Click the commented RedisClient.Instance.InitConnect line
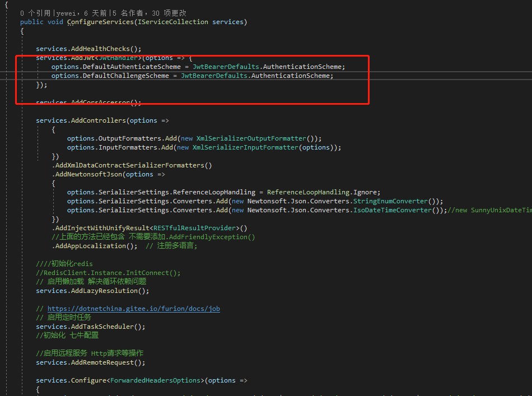 108,273
